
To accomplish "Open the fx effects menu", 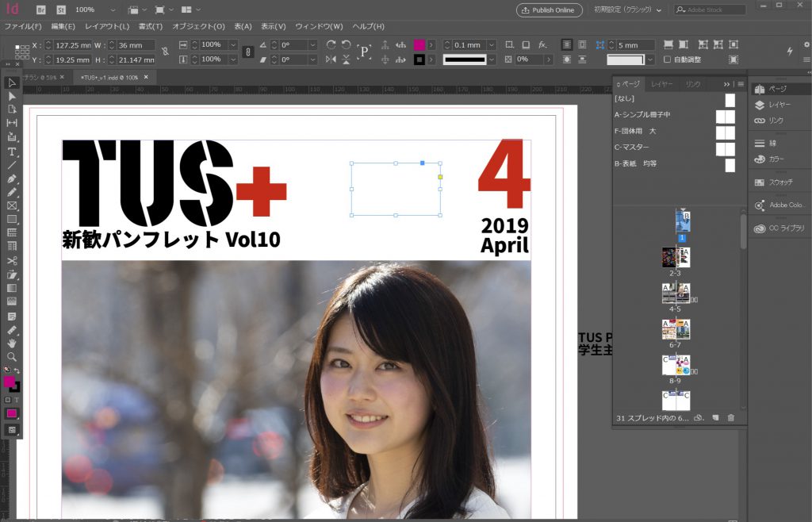I will (542, 45).
